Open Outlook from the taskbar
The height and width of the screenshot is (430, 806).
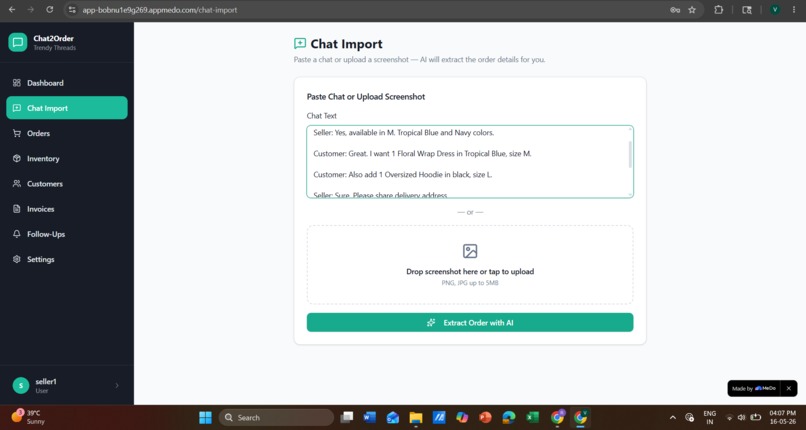click(393, 418)
